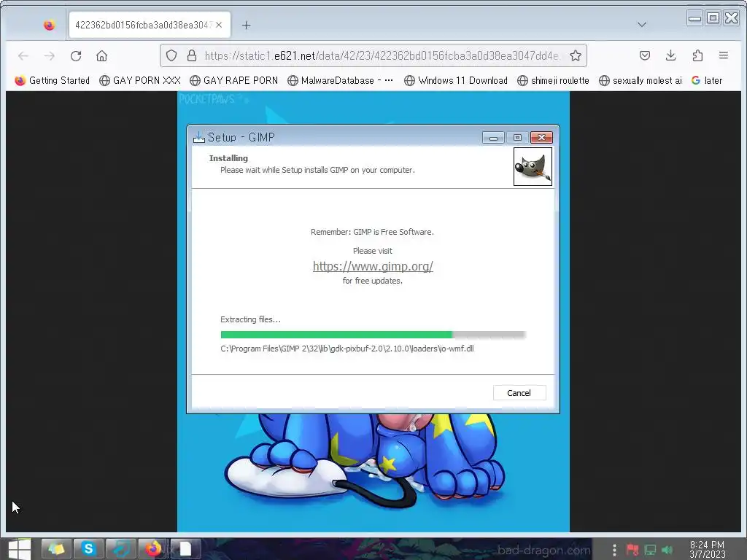The height and width of the screenshot is (560, 747).
Task: Close the 422362bd0156 browser tab
Action: [219, 25]
